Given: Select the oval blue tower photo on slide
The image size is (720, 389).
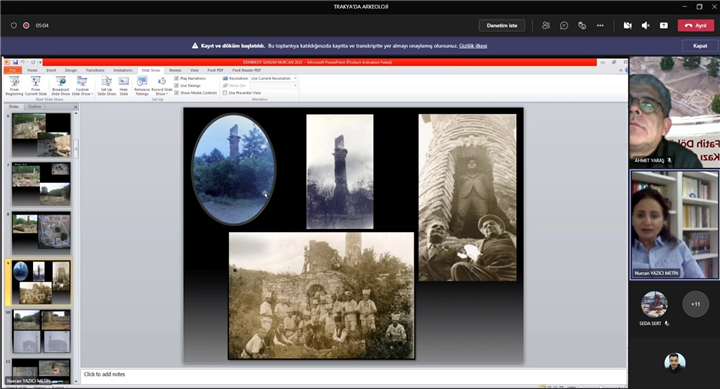Looking at the screenshot, I should (234, 169).
